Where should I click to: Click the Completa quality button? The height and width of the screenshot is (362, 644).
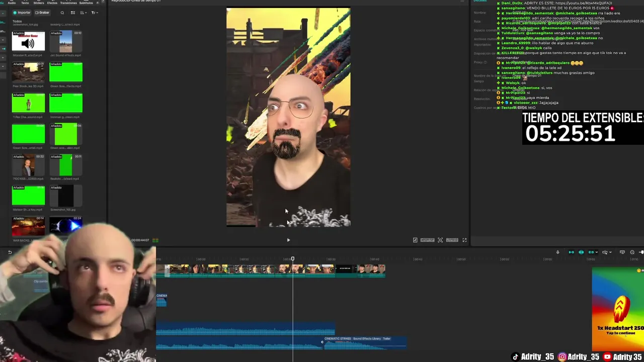[427, 240]
